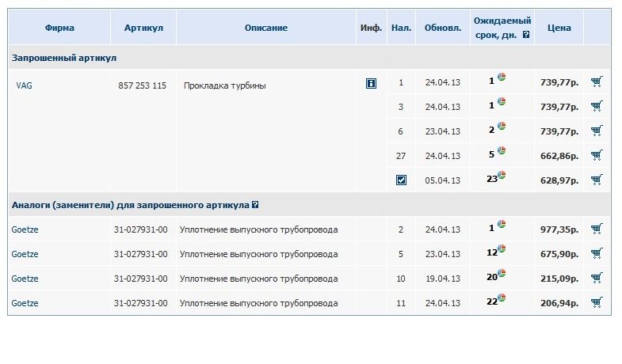Click the checkmark box in Нал. column
The height and width of the screenshot is (364, 622).
click(x=401, y=180)
